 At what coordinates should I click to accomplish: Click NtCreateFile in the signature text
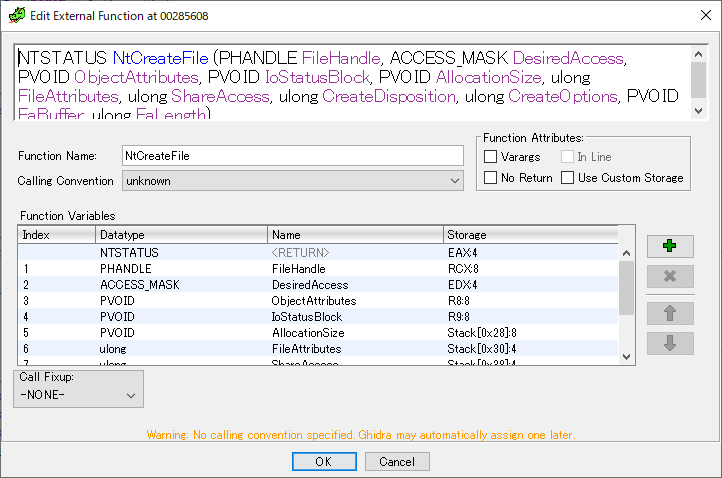pos(161,58)
